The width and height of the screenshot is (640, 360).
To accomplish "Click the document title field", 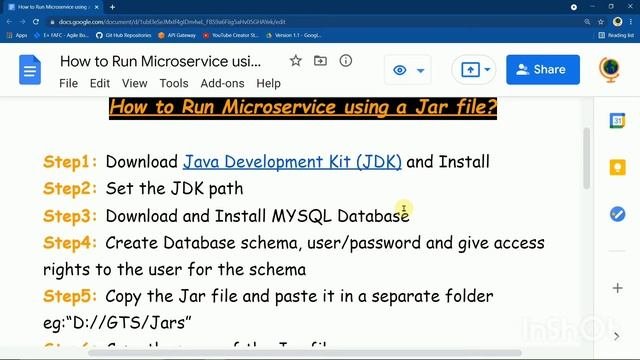I will pos(160,61).
